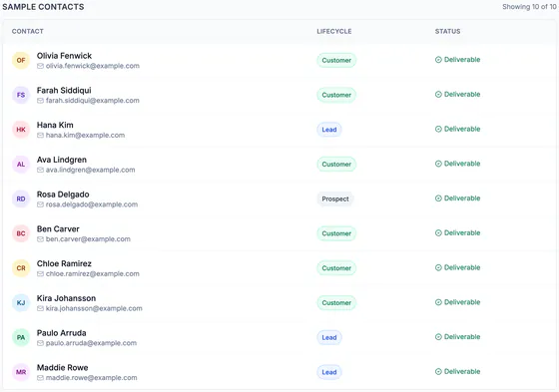Click envelope icon beside ava.lindgren email
Screen dimensions: 559x392
[40, 170]
